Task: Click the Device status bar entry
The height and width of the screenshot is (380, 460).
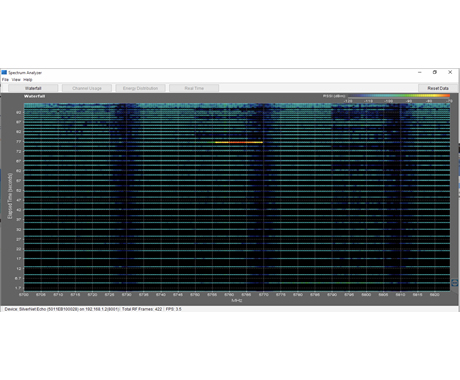Action: pyautogui.click(x=61, y=309)
